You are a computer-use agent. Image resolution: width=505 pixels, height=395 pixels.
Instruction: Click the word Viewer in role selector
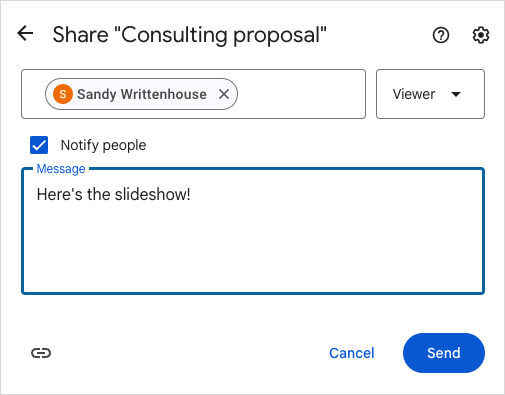coord(414,94)
